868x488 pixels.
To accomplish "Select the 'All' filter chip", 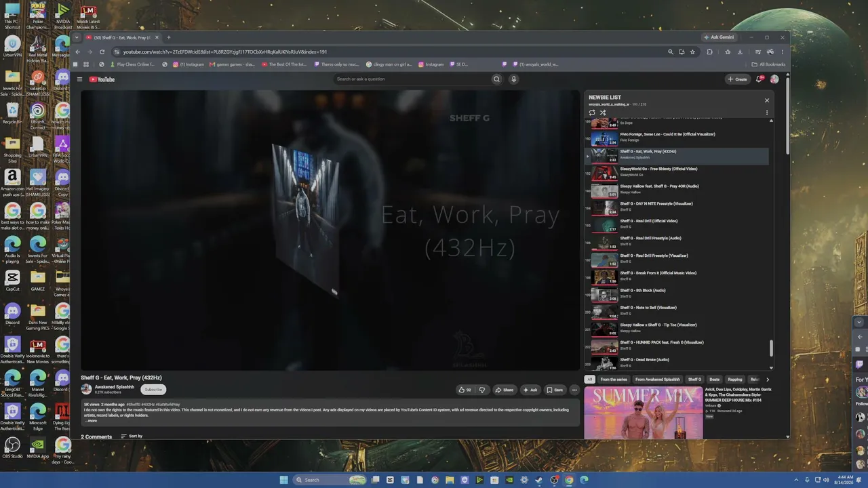I will pyautogui.click(x=590, y=380).
